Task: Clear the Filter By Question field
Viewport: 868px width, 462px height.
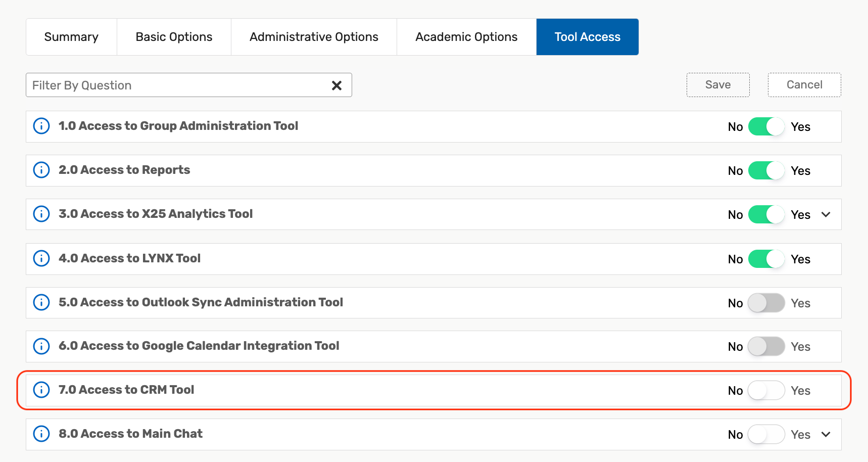Action: click(336, 85)
